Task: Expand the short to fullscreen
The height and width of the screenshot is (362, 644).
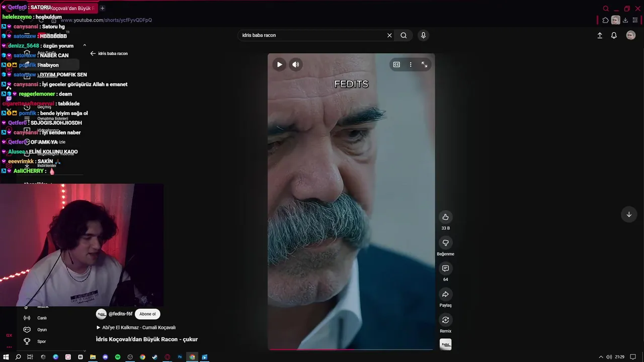Action: pos(424,64)
